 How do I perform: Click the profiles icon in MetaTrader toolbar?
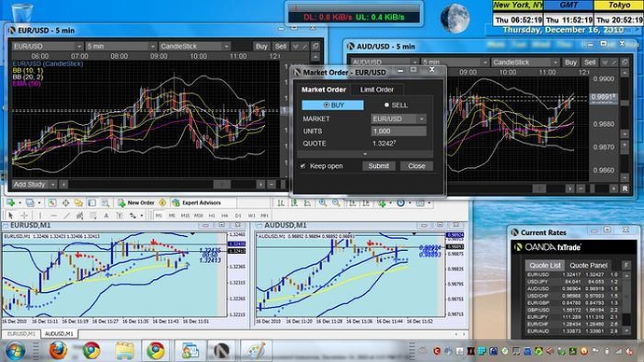tap(30, 202)
